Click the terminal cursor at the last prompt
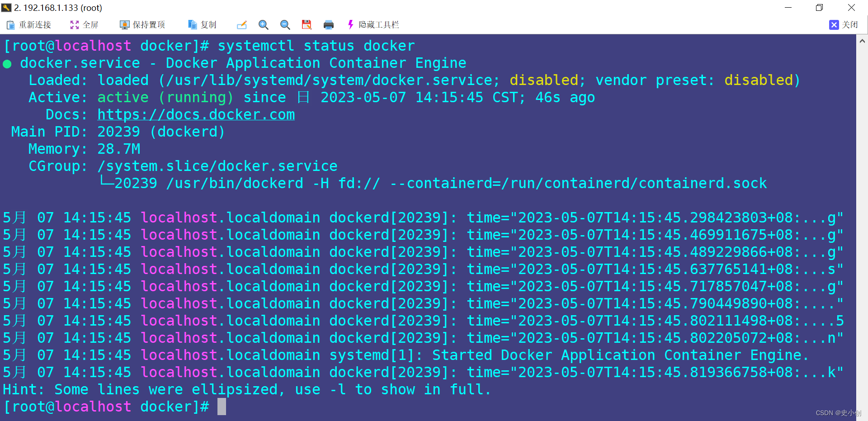Viewport: 868px width, 421px height. point(222,407)
